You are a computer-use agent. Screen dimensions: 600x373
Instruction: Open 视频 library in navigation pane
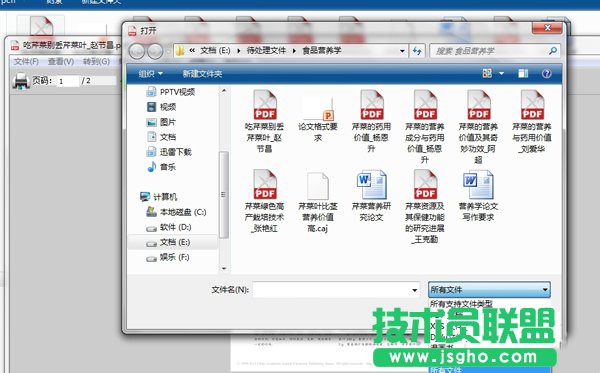pos(161,107)
